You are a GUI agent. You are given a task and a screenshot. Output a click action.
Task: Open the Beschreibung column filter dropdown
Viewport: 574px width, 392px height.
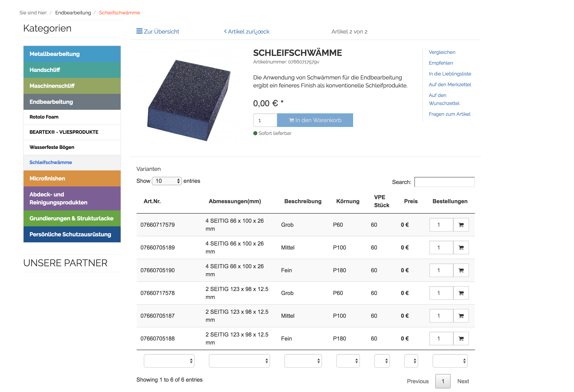[303, 361]
